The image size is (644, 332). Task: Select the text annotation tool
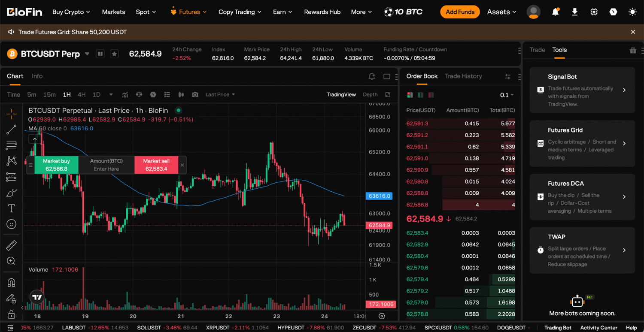pos(12,208)
